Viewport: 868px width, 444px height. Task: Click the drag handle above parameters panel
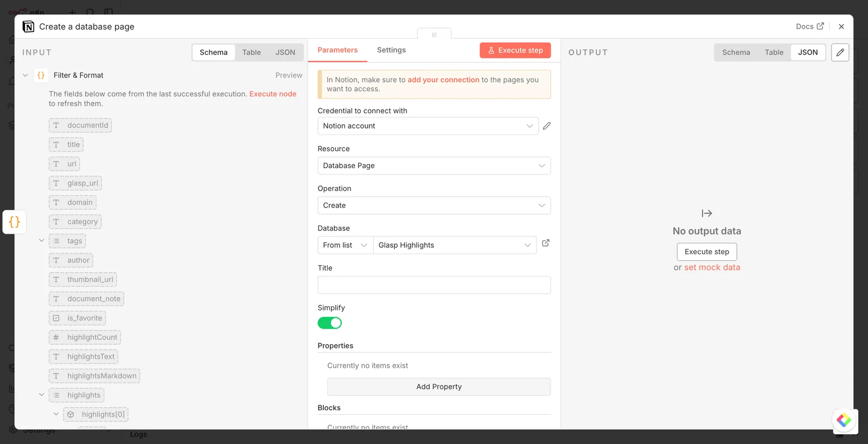[434, 34]
